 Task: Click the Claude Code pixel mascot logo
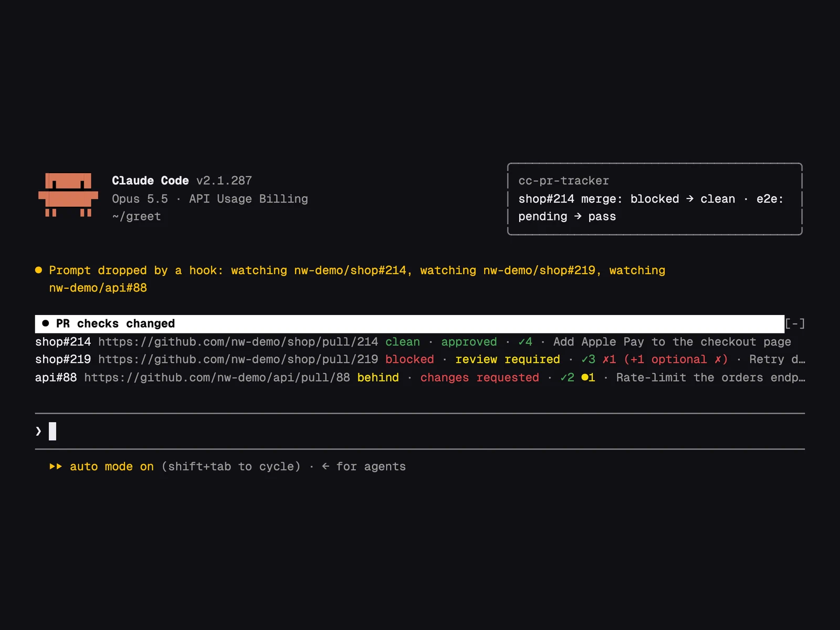coord(68,195)
